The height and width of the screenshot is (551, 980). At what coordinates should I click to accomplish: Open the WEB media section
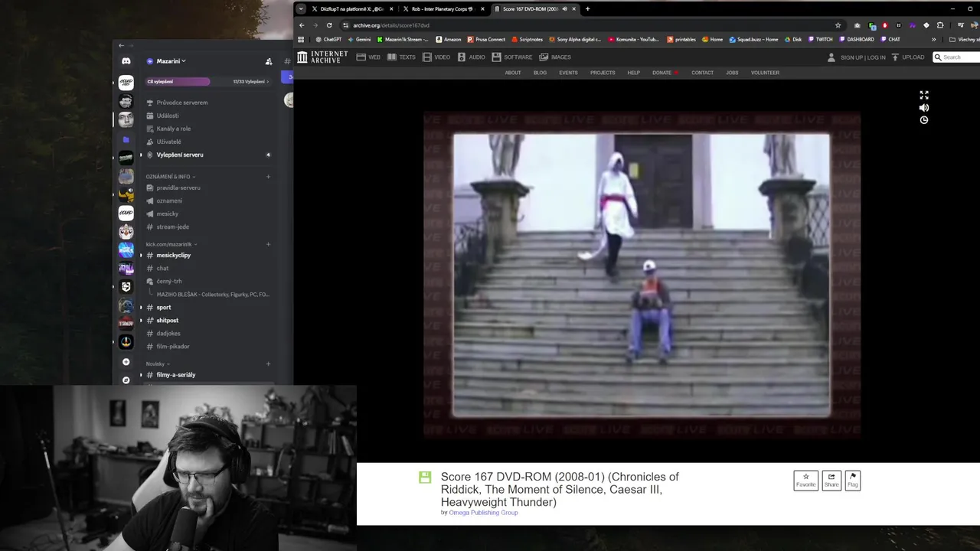tap(369, 57)
